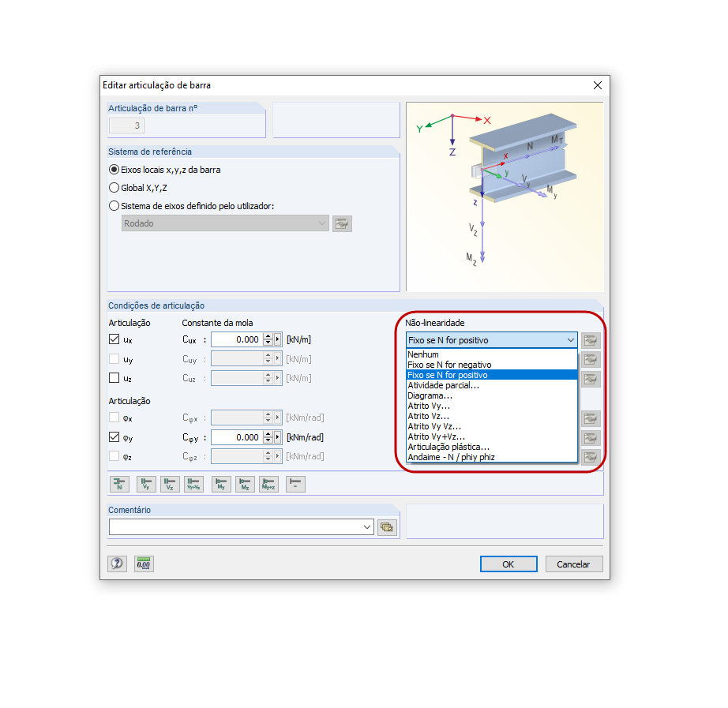This screenshot has height=708, width=728.
Task: Click the N hinge preset icon
Action: (119, 484)
